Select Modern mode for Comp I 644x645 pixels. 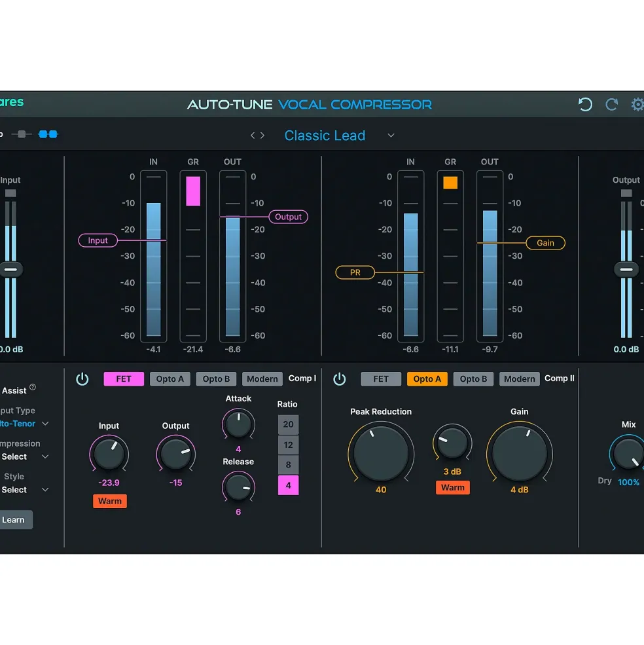(262, 379)
